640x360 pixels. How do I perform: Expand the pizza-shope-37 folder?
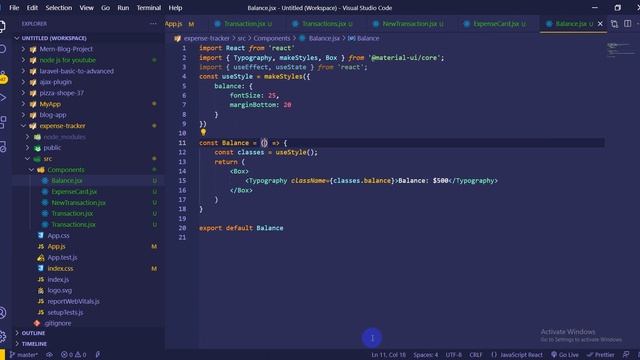(62, 93)
